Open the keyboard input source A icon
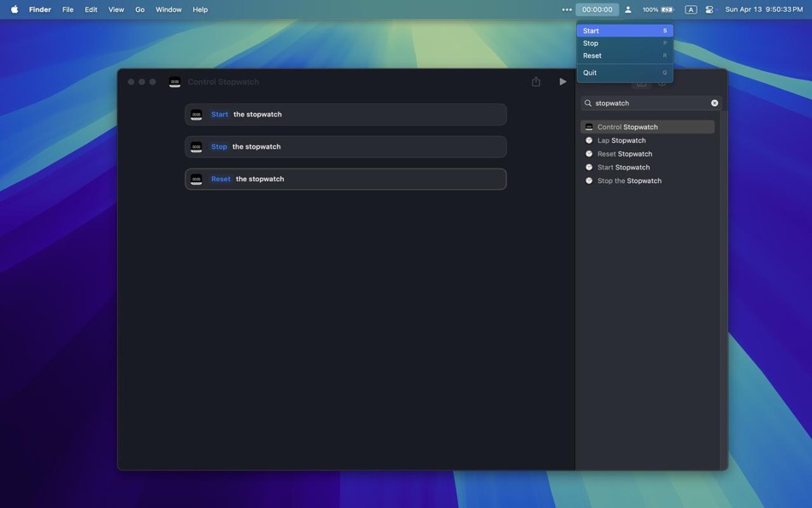Screen dimensions: 812x508 [x=691, y=9]
